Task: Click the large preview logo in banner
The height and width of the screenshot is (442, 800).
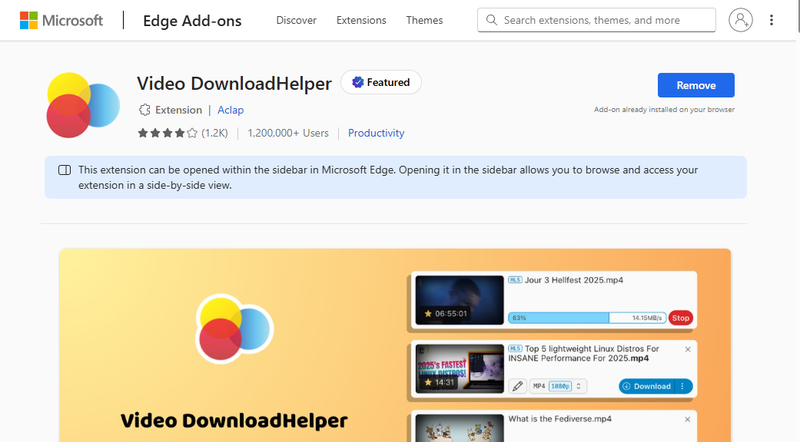Action: pos(234,329)
